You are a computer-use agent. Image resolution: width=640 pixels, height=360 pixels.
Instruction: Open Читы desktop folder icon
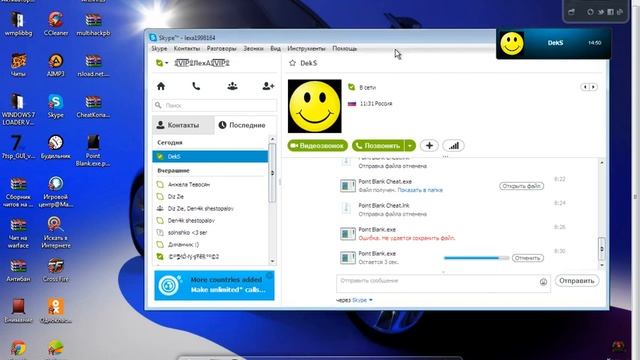18,65
